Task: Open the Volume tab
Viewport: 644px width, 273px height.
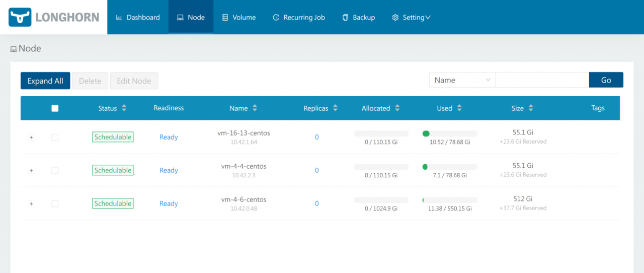Action: 238,17
